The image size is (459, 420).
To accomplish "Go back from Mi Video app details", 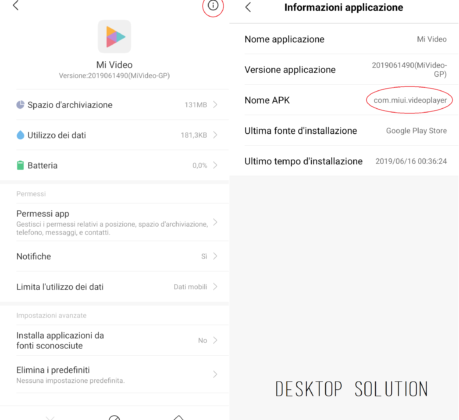I will pos(16,5).
